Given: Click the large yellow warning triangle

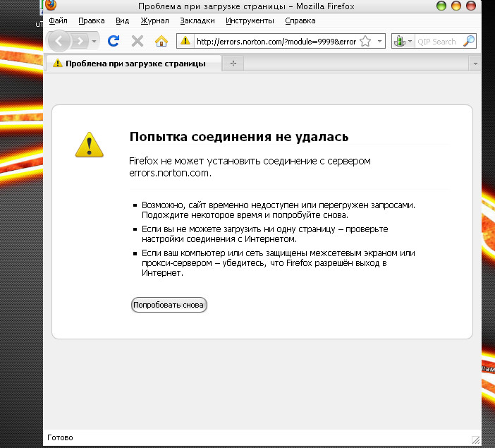Looking at the screenshot, I should pos(90,145).
